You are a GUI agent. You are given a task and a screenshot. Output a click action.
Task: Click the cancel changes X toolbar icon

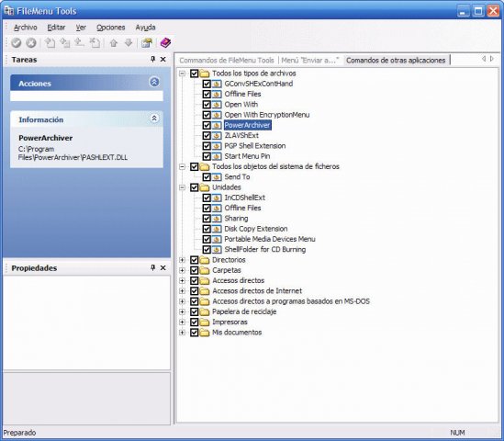pos(31,43)
